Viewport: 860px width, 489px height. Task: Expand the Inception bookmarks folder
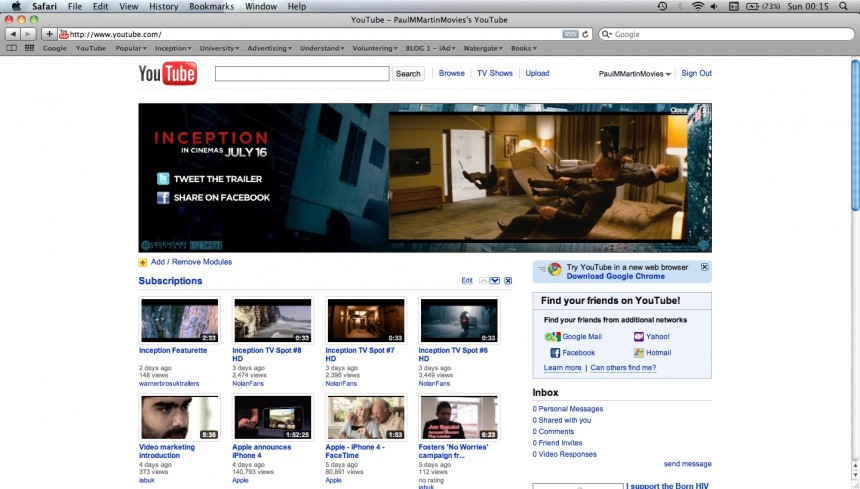click(173, 48)
